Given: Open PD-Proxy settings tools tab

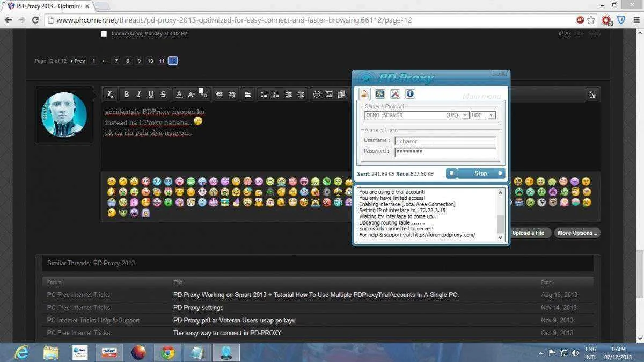Looking at the screenshot, I should (395, 93).
